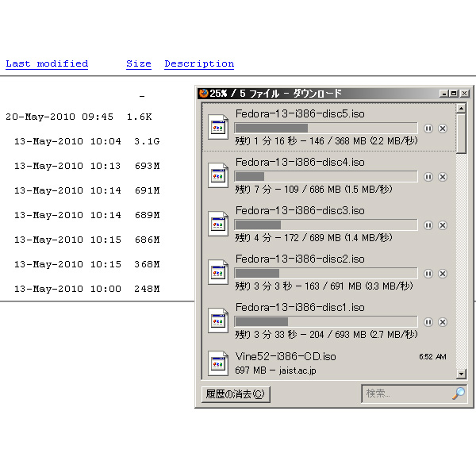Pause the Fedora-13-i386-disc4.iso download
476x476 pixels.
428,177
